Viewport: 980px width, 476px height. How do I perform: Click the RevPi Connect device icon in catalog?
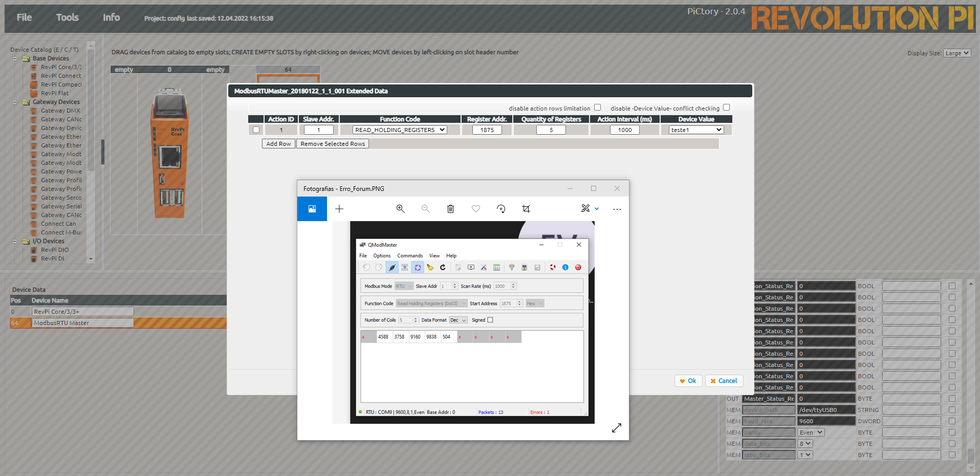34,76
